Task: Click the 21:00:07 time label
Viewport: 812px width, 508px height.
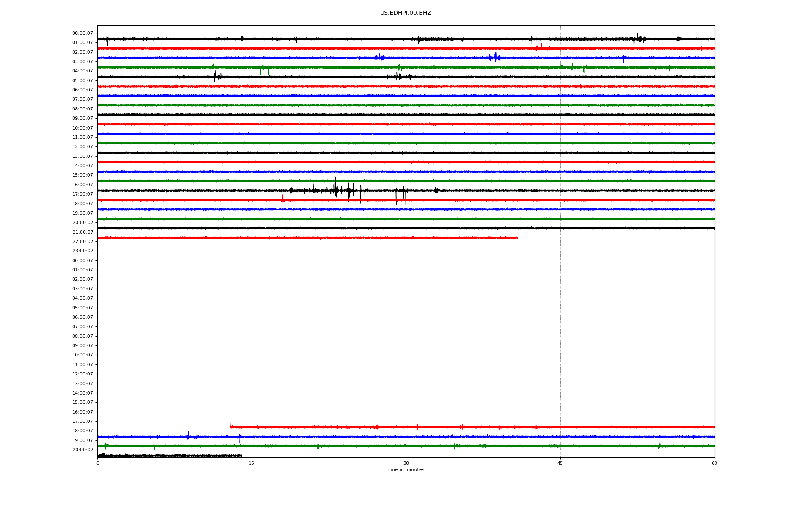Action: [x=82, y=232]
